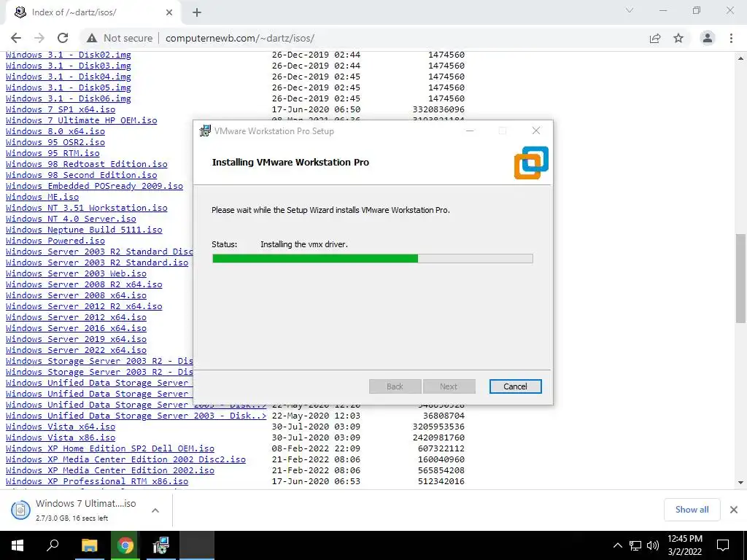Go back using the browser back arrow

coord(16,38)
